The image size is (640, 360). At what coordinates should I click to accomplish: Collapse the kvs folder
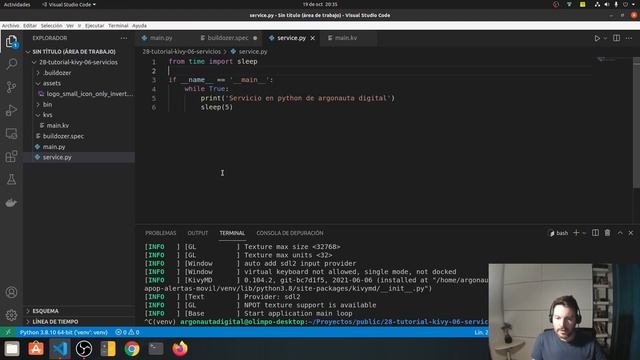click(x=47, y=115)
